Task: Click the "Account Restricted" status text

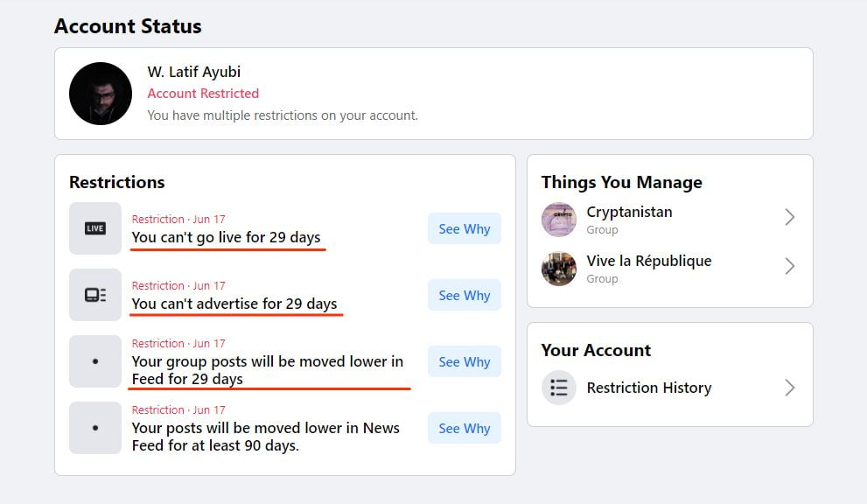Action: (203, 94)
